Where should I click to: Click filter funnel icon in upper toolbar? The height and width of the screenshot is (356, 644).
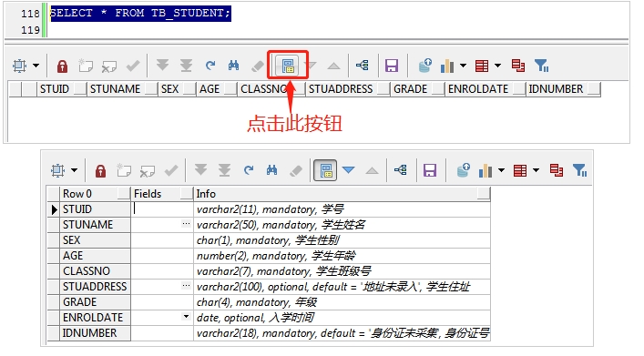coord(541,66)
